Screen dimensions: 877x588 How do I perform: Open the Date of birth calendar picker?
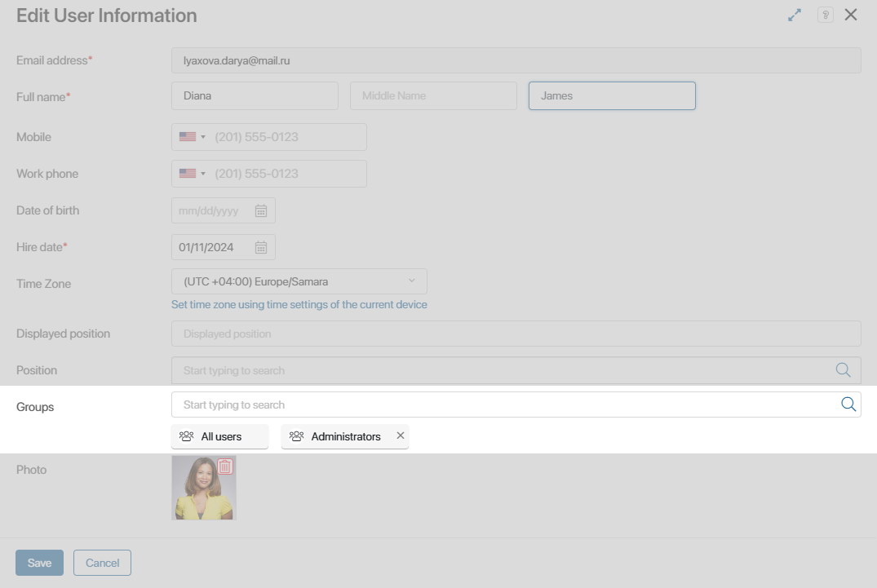260,210
